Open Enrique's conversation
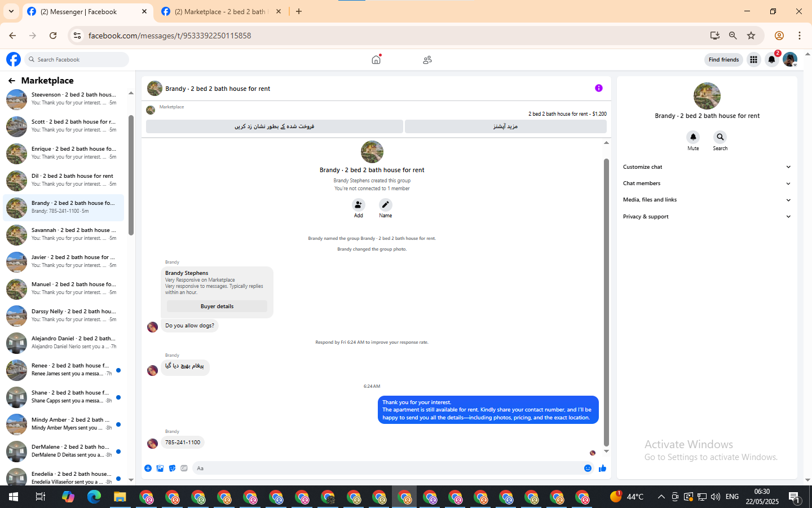This screenshot has width=812, height=508. click(64, 154)
